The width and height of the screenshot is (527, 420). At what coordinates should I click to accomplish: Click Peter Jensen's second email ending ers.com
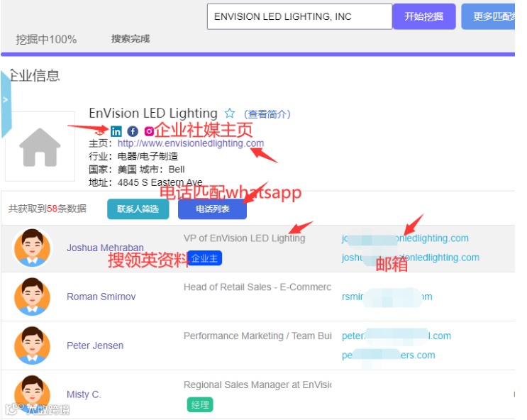coord(388,355)
